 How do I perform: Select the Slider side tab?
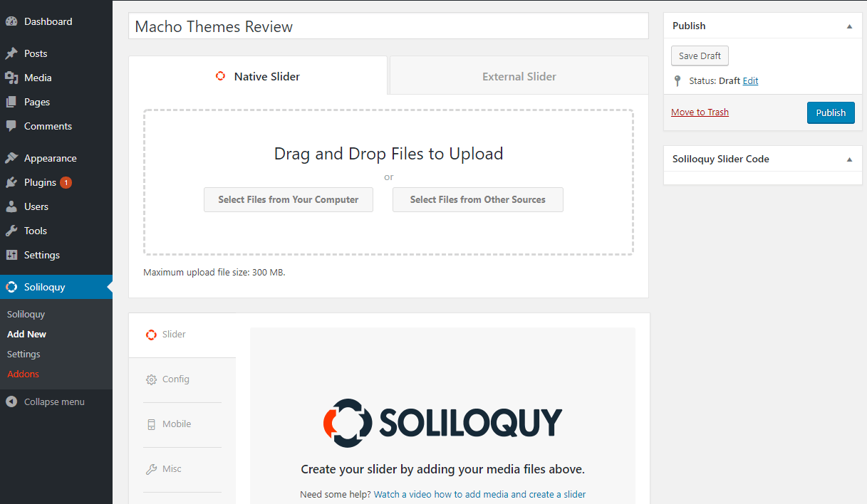click(x=182, y=335)
